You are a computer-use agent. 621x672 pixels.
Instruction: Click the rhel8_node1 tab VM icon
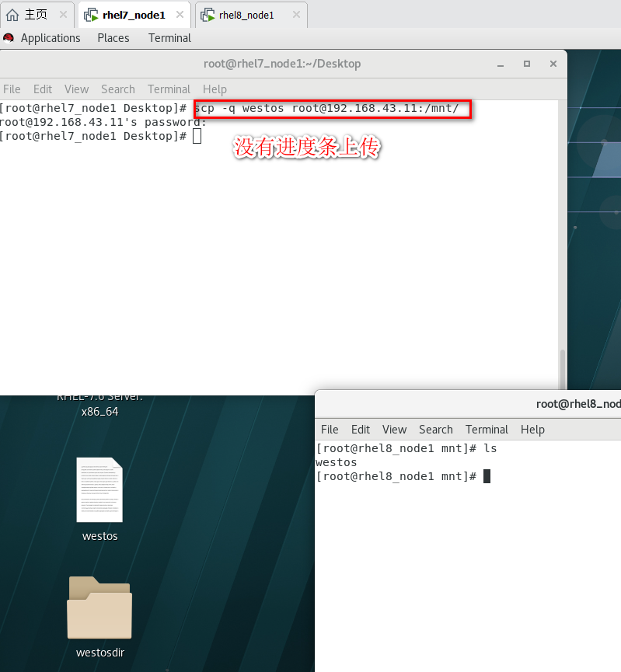[x=208, y=15]
